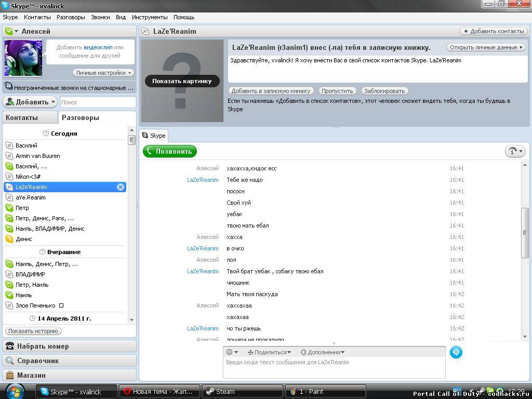The image size is (532, 399).
Task: Click the message text input field
Action: tap(334, 367)
